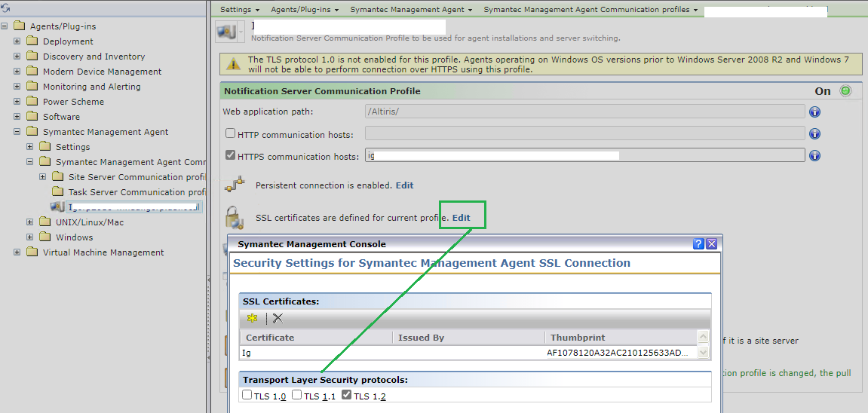868x413 pixels.
Task: Open the Settings breadcrumb menu
Action: click(240, 9)
